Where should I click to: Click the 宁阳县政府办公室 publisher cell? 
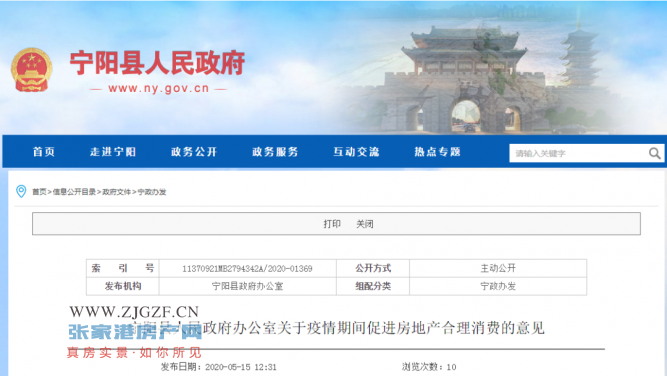point(248,286)
